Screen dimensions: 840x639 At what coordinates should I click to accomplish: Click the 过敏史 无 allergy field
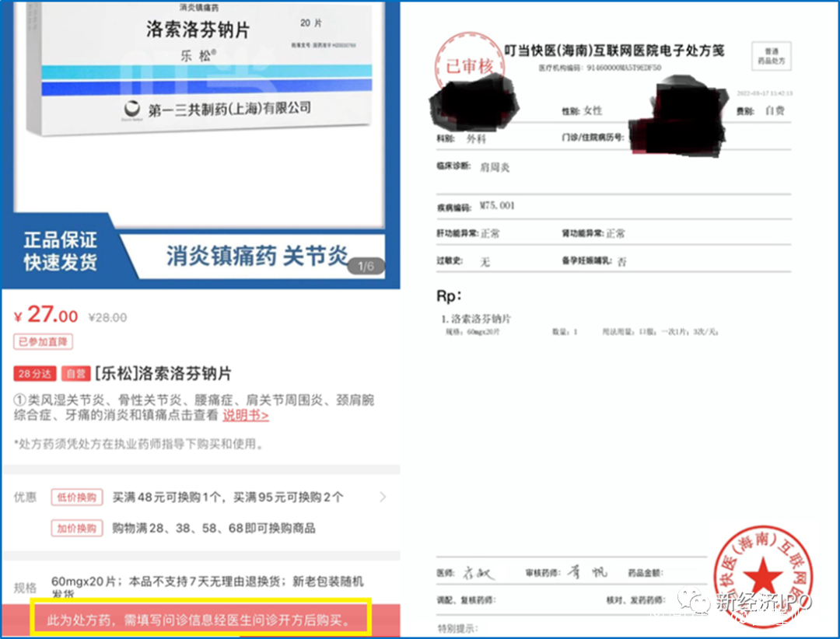(464, 261)
